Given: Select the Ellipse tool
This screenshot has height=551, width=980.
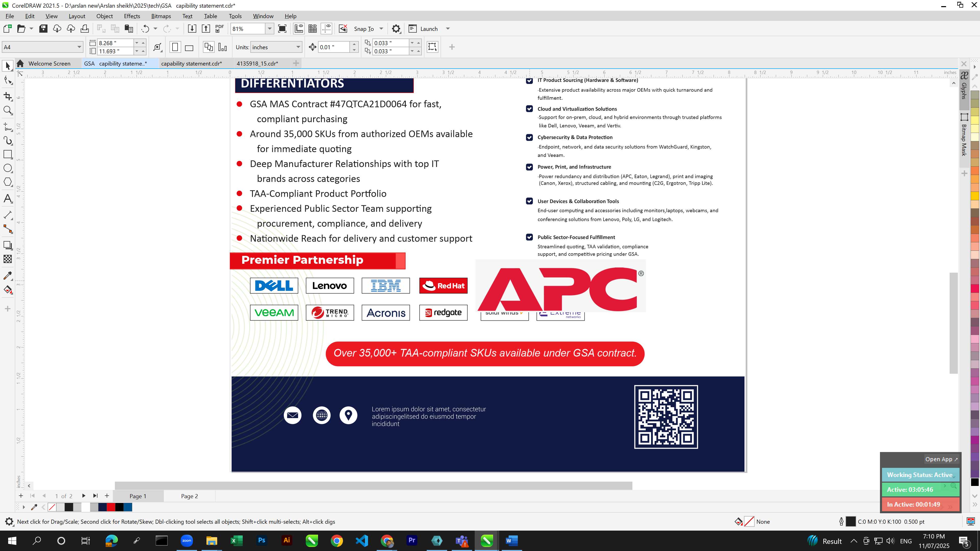Looking at the screenshot, I should [x=8, y=168].
